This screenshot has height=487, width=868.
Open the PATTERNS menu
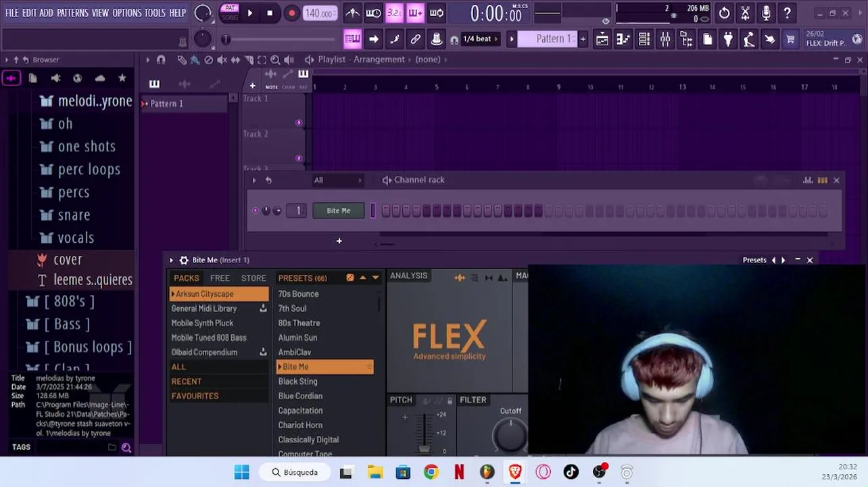pyautogui.click(x=72, y=13)
